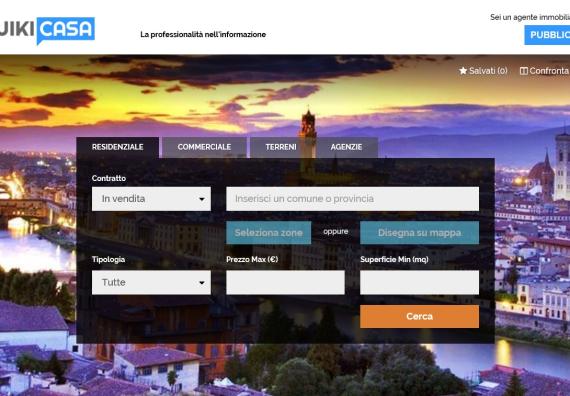
Task: Click the Superficie Min input field
Action: point(420,283)
